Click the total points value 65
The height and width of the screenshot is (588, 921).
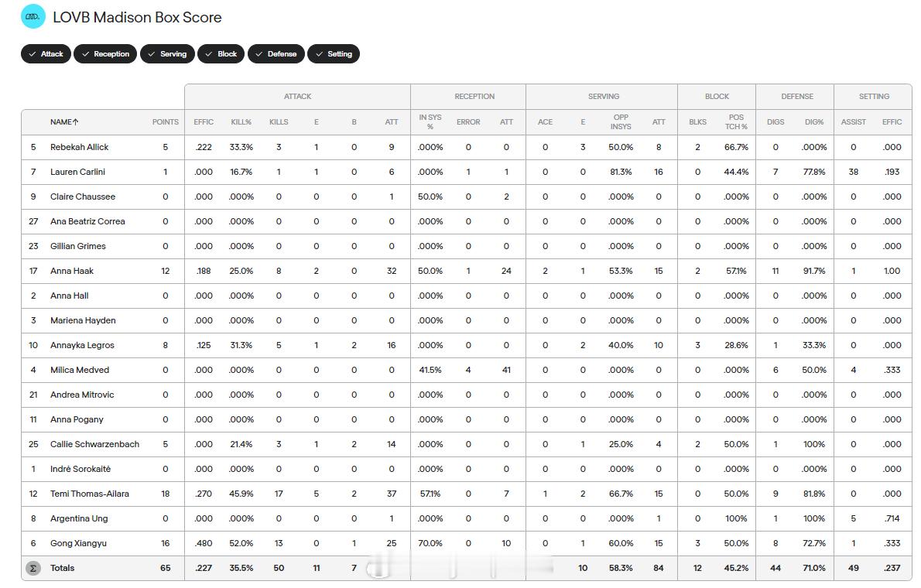coord(165,568)
